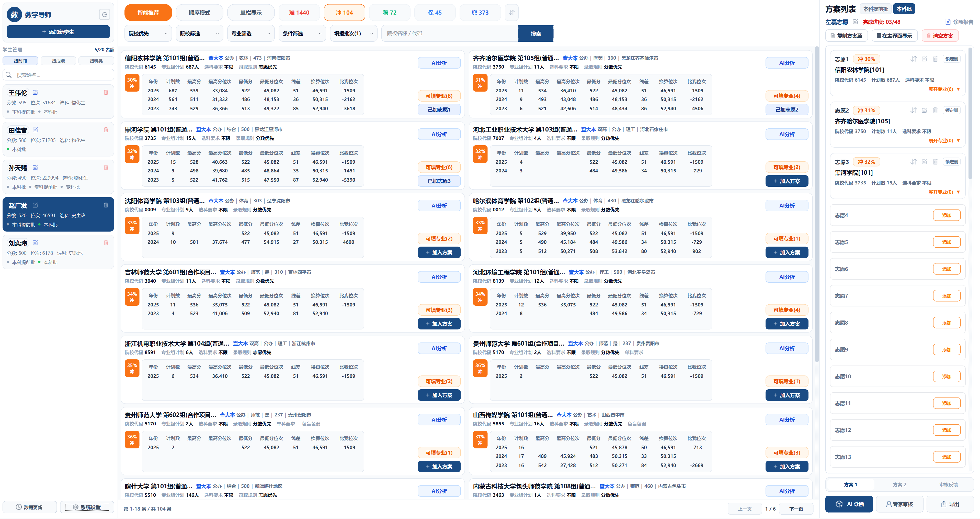Toggle 锁定删 on 志愿2
The width and height of the screenshot is (980, 519).
tap(951, 110)
